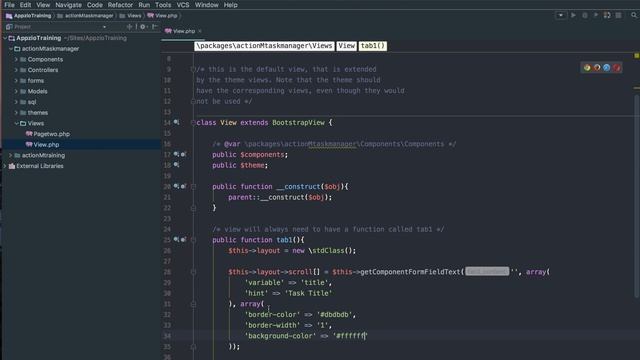The height and width of the screenshot is (360, 640).
Task: Open file in Safari browser icon
Action: (x=607, y=68)
